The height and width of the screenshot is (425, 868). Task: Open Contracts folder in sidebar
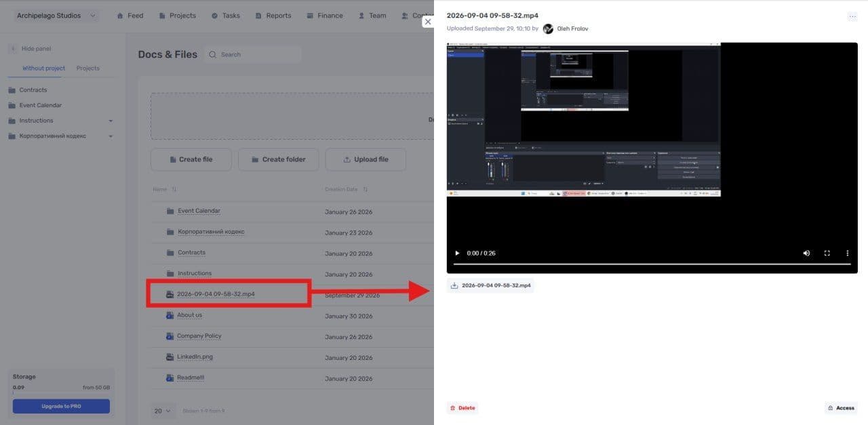33,90
